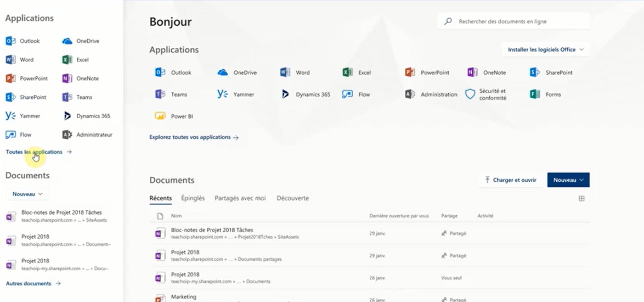Open SharePoint in the left sidebar

point(26,97)
